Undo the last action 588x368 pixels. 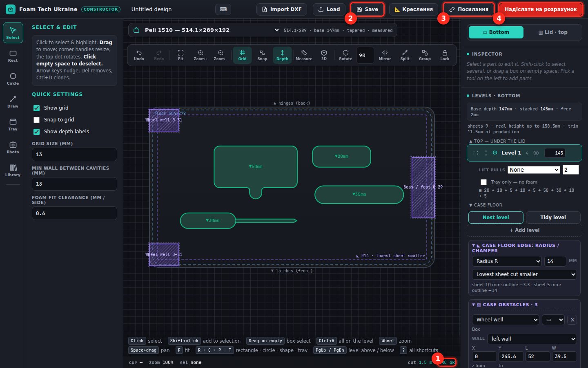pos(139,55)
